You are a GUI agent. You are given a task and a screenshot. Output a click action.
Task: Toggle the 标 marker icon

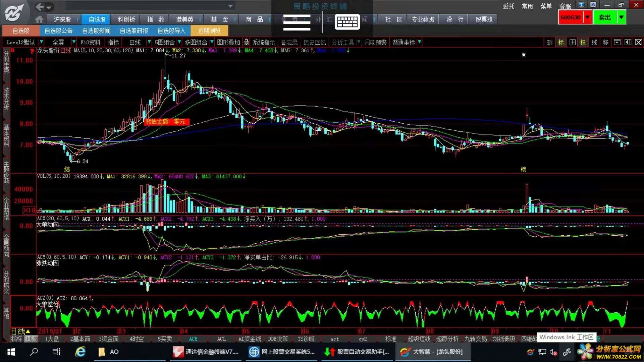[561, 42]
